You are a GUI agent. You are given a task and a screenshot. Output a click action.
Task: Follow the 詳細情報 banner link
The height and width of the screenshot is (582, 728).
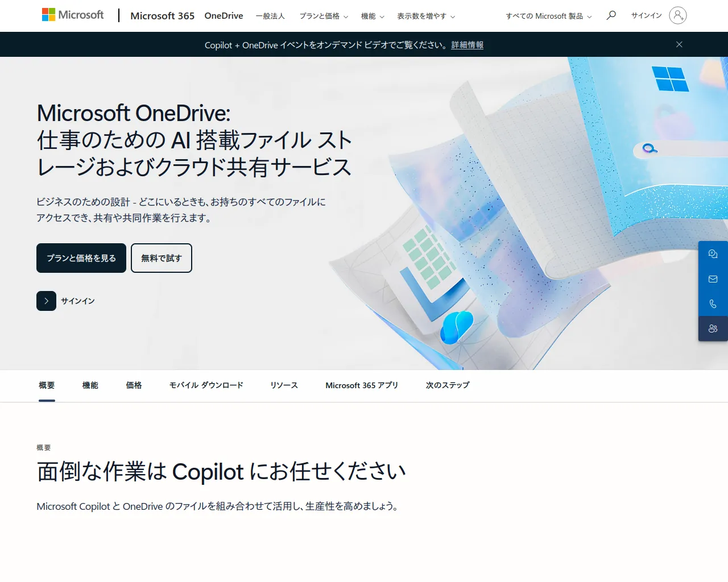[x=468, y=45]
